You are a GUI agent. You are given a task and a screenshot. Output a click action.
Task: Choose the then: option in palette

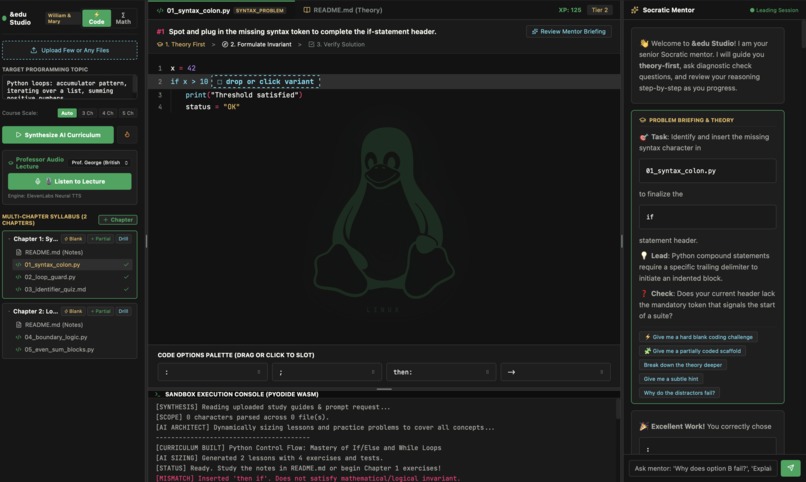(441, 372)
